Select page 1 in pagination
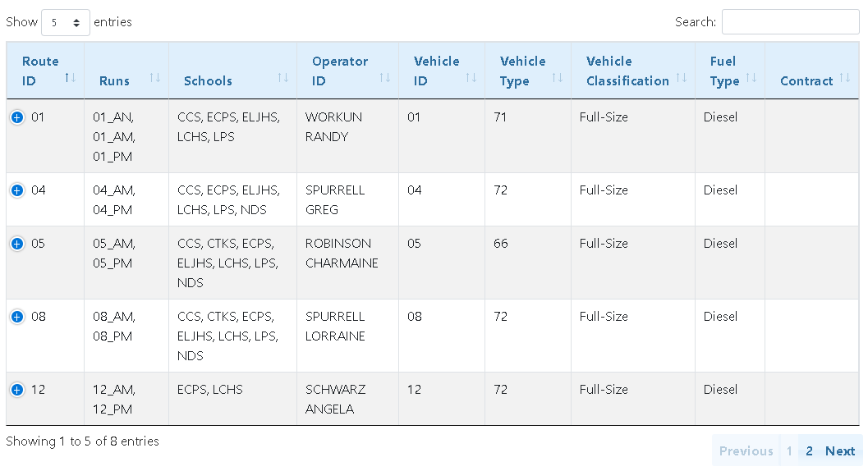This screenshot has width=868, height=471. coord(789,450)
